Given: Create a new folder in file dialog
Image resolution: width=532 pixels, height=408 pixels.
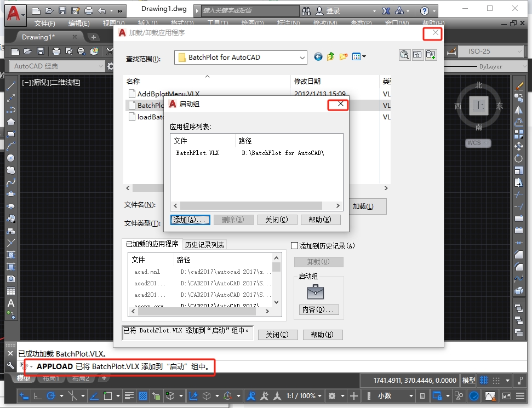Looking at the screenshot, I should [x=344, y=56].
